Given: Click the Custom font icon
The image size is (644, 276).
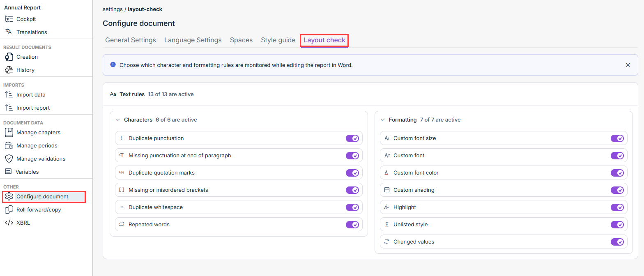Looking at the screenshot, I should click(x=386, y=155).
